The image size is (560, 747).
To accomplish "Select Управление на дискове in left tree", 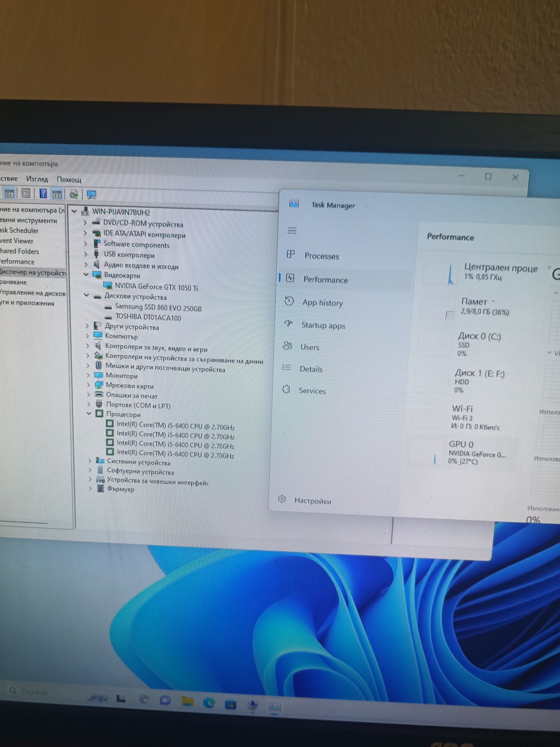I will pos(33,293).
